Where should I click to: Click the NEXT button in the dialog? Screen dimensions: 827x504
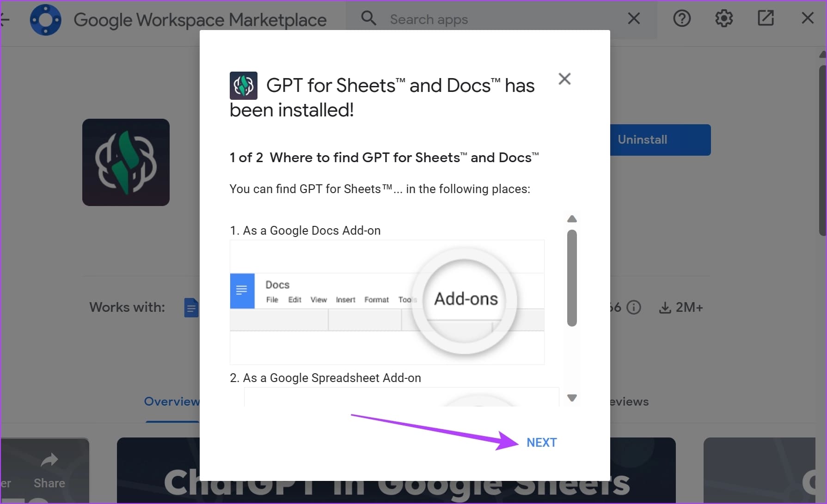pyautogui.click(x=541, y=443)
